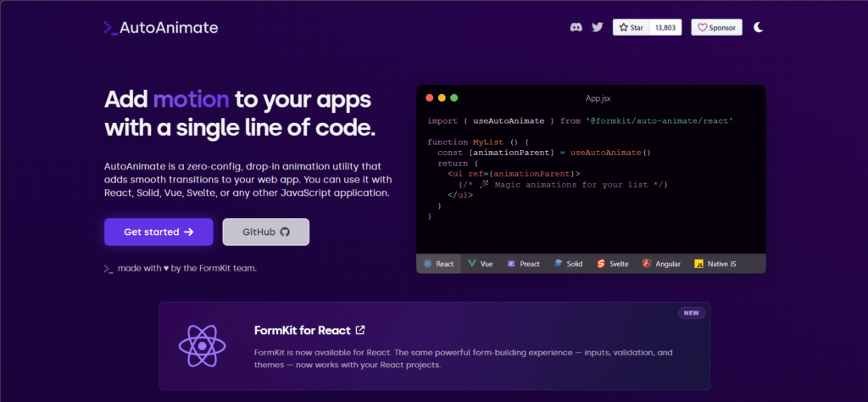Switch to the Preact tab
The height and width of the screenshot is (402, 868).
click(x=523, y=264)
